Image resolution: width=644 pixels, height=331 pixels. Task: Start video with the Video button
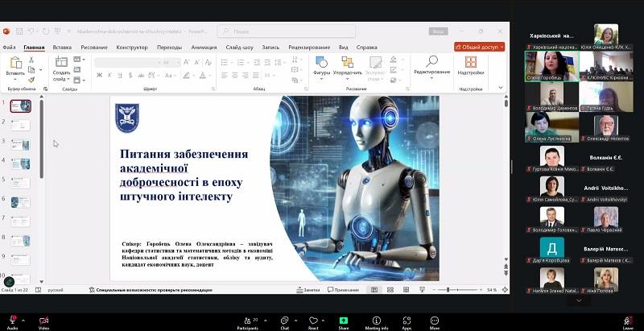[x=43, y=320]
